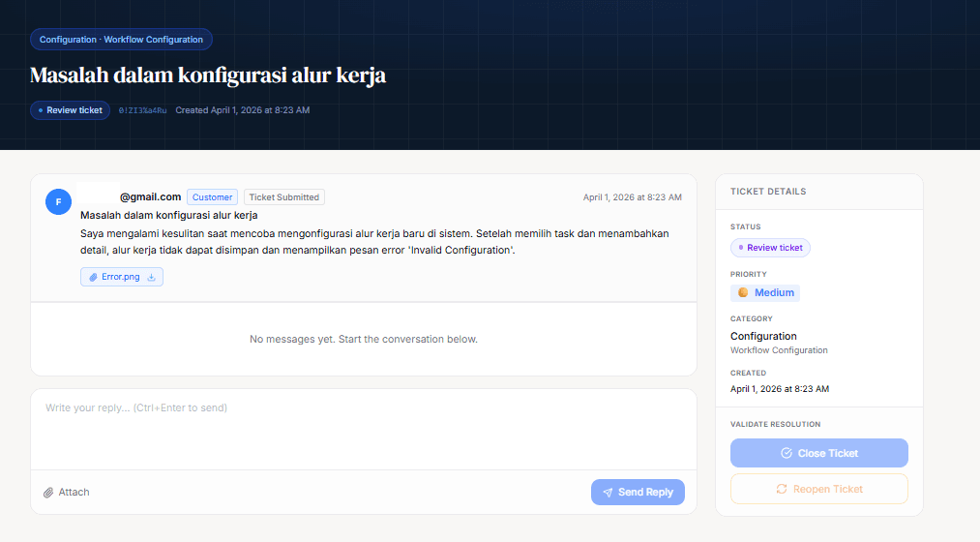Select the Review ticket badge in header
This screenshot has width=980, height=542.
[70, 110]
